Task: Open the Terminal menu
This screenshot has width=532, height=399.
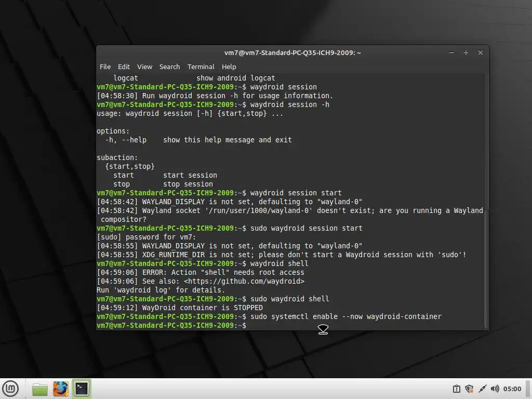Action: 201,67
